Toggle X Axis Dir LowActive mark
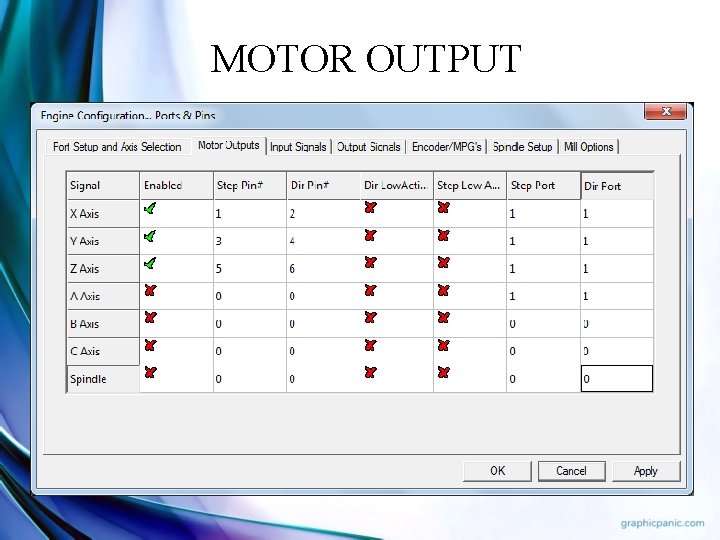This screenshot has width=720, height=540. pos(371,208)
